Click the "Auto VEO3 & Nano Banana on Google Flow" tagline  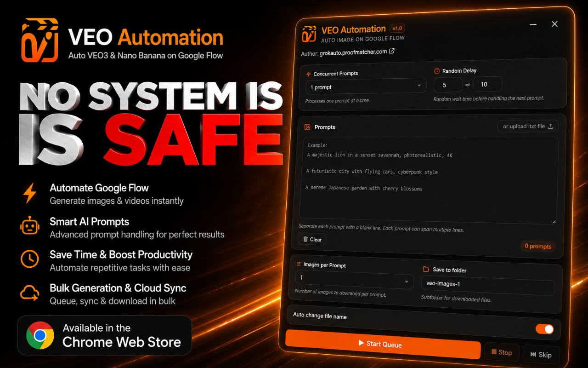[146, 56]
